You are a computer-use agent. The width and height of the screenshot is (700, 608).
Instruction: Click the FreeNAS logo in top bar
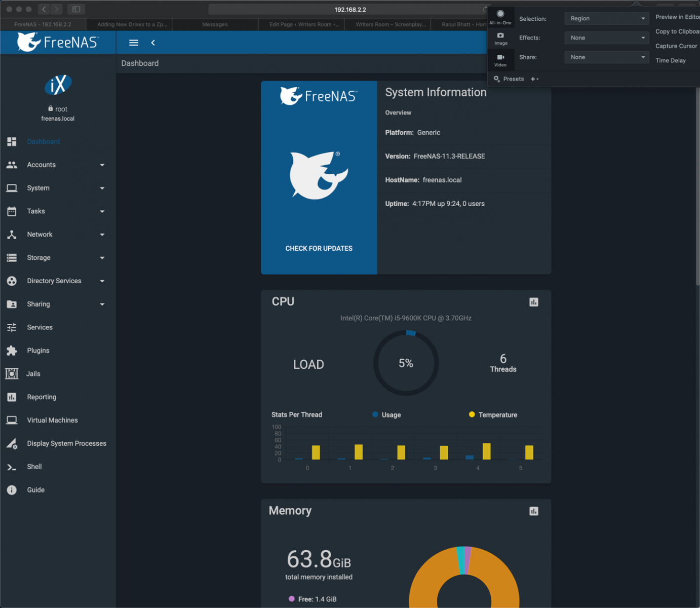click(x=58, y=42)
